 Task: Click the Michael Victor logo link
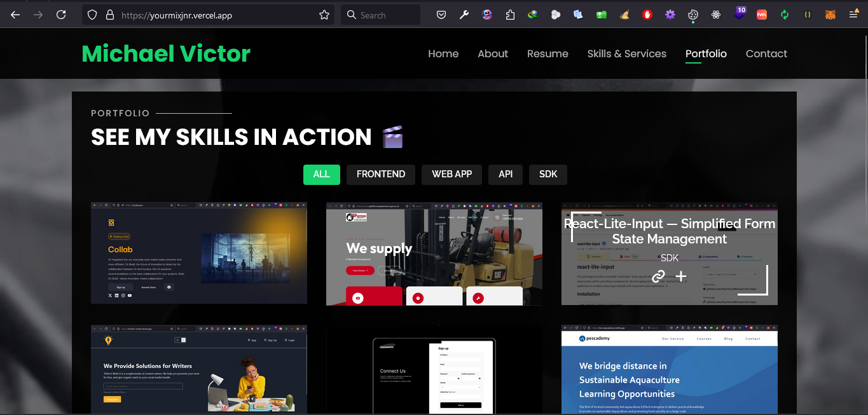(x=166, y=54)
